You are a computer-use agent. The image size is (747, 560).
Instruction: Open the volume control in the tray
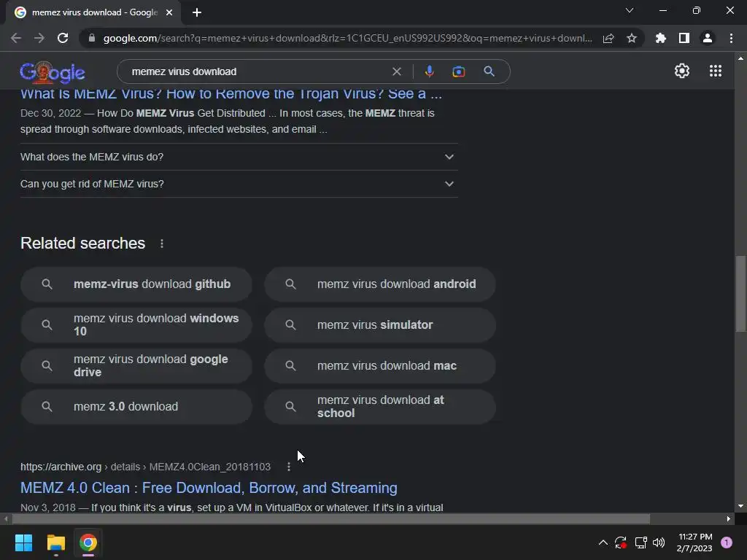tap(659, 542)
